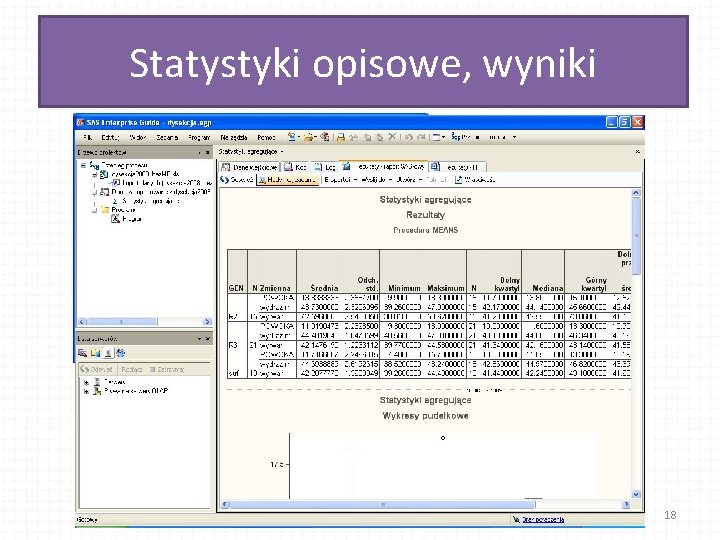Open dropdown arrow beside New icon
Viewport: 720px width, 540px height.
click(299, 137)
